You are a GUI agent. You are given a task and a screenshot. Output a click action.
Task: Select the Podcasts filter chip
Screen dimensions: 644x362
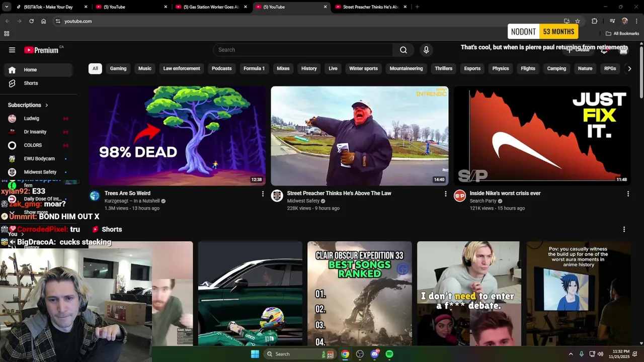point(222,68)
